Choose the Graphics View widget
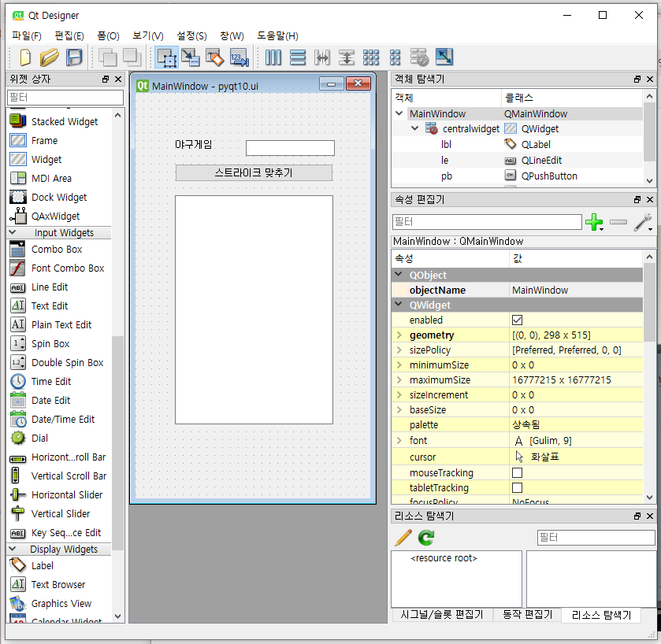This screenshot has height=644, width=661. (60, 604)
